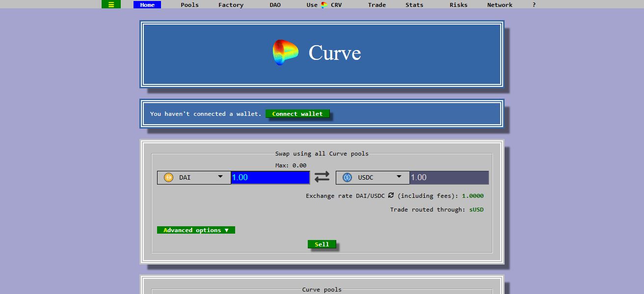
Task: Open the green hamburger menu icon
Action: pos(111,5)
